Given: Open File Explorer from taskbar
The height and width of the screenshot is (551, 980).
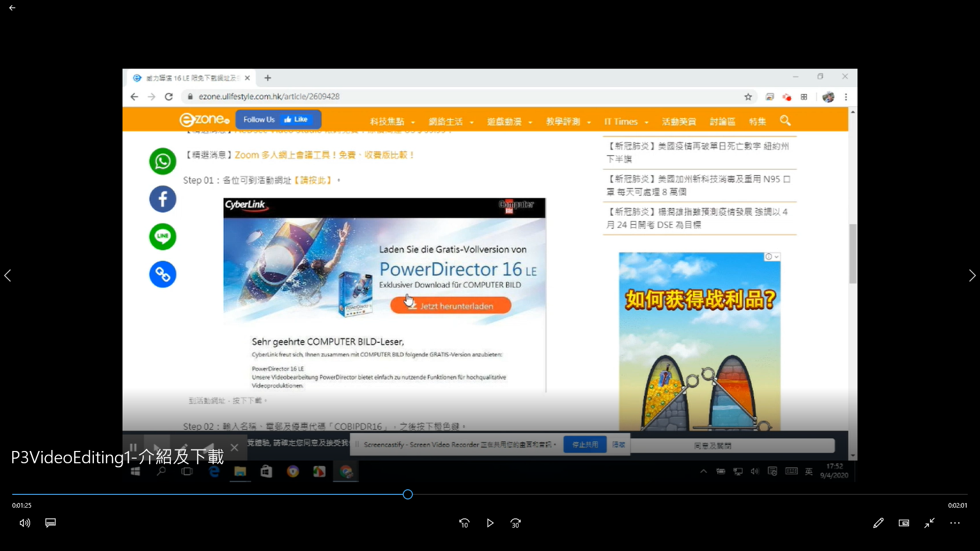Looking at the screenshot, I should pyautogui.click(x=240, y=472).
